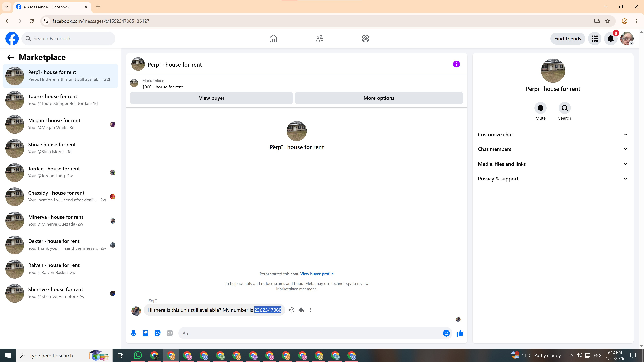Go back from Marketplace list

(10, 57)
